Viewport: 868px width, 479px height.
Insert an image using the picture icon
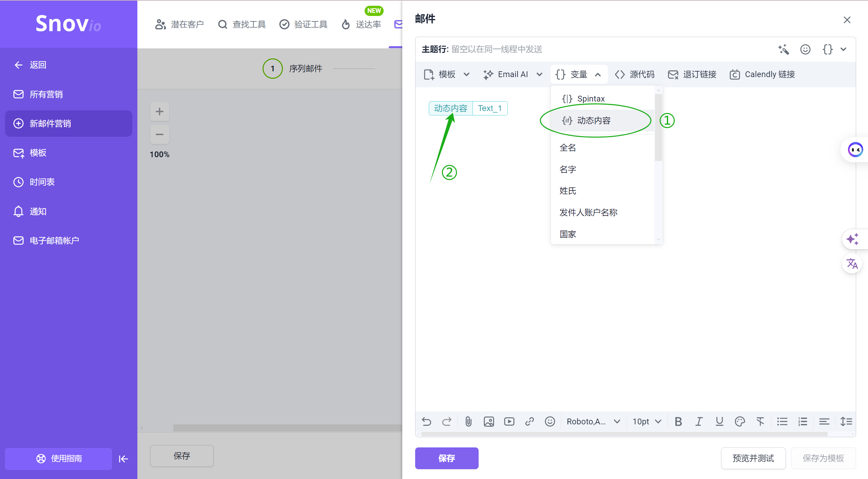coord(489,421)
